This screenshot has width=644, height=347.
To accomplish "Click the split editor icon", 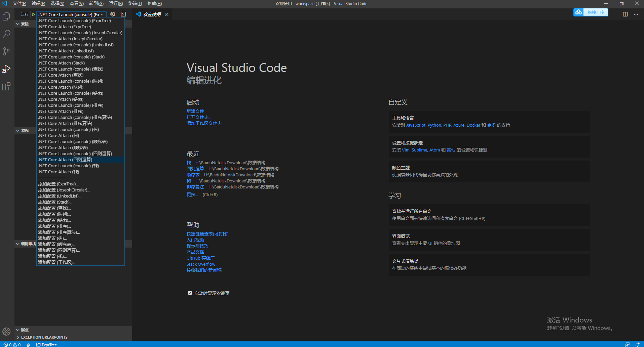I will 625,14.
